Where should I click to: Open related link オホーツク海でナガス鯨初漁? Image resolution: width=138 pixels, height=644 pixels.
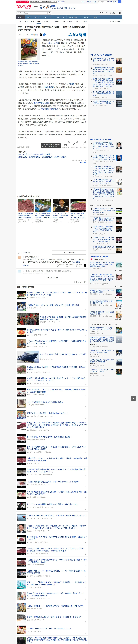pyautogui.click(x=35, y=154)
